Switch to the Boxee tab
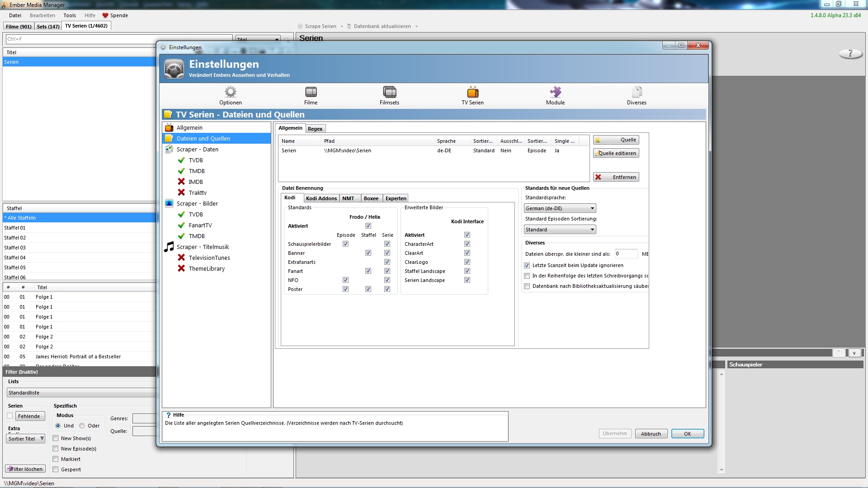Viewport: 868px width, 488px height. pyautogui.click(x=371, y=198)
